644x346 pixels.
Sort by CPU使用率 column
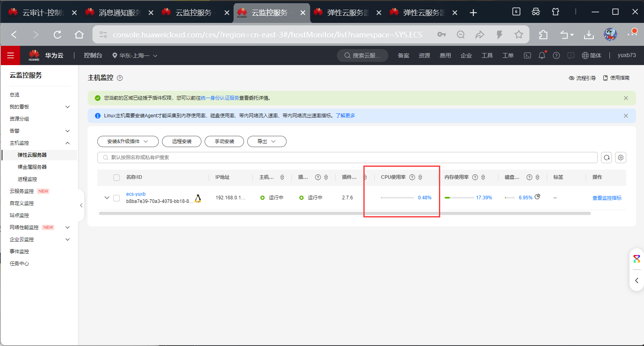click(x=420, y=177)
